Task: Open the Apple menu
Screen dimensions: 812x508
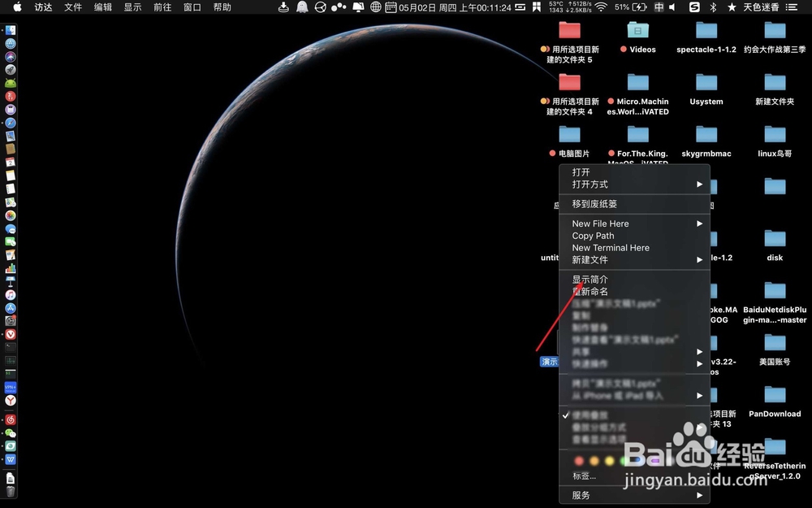Action: point(17,7)
